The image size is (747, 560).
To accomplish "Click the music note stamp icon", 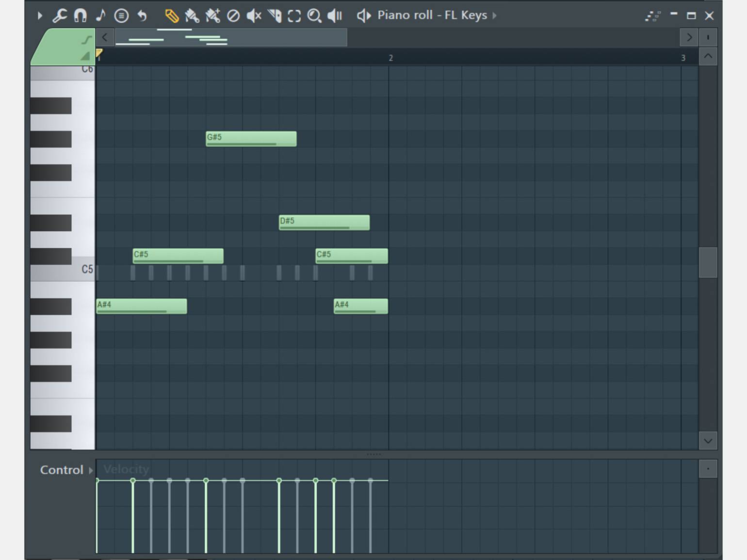I will [100, 16].
